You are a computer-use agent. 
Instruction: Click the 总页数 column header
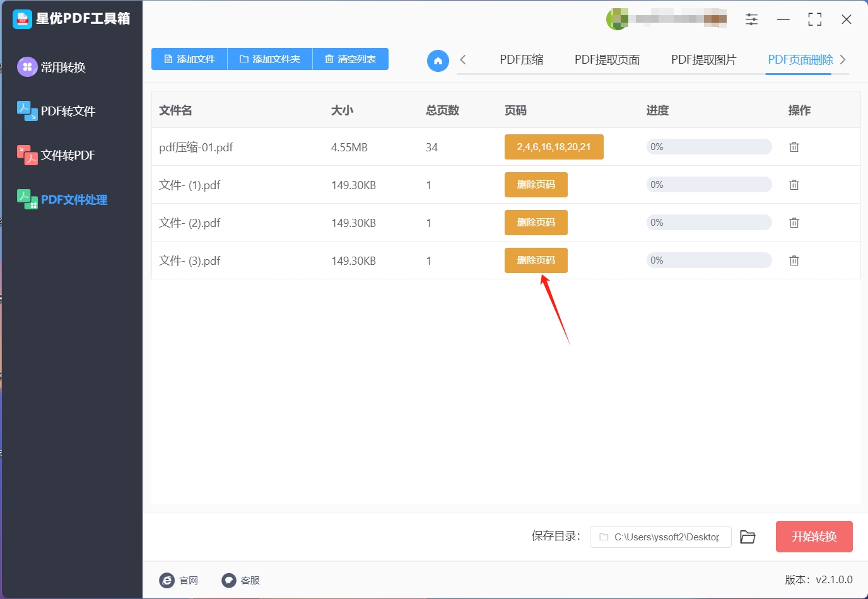click(x=442, y=110)
